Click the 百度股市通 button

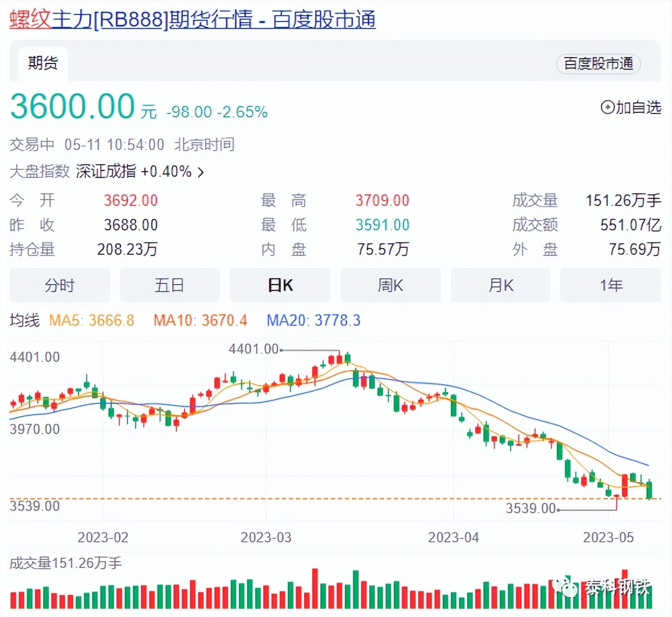[598, 65]
